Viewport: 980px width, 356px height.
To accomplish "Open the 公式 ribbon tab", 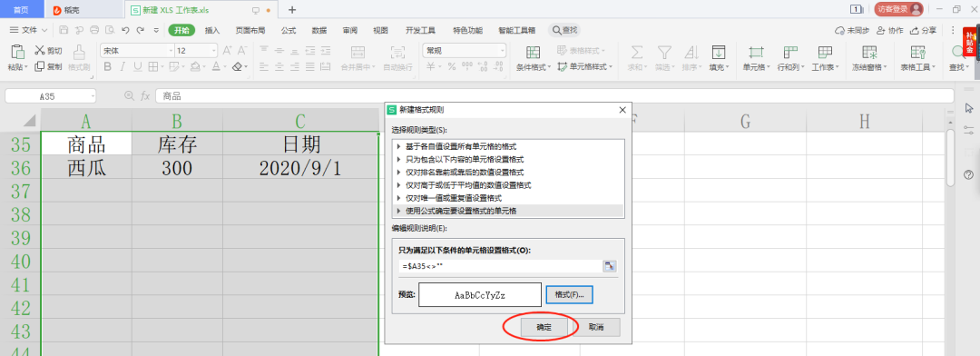I will click(289, 30).
